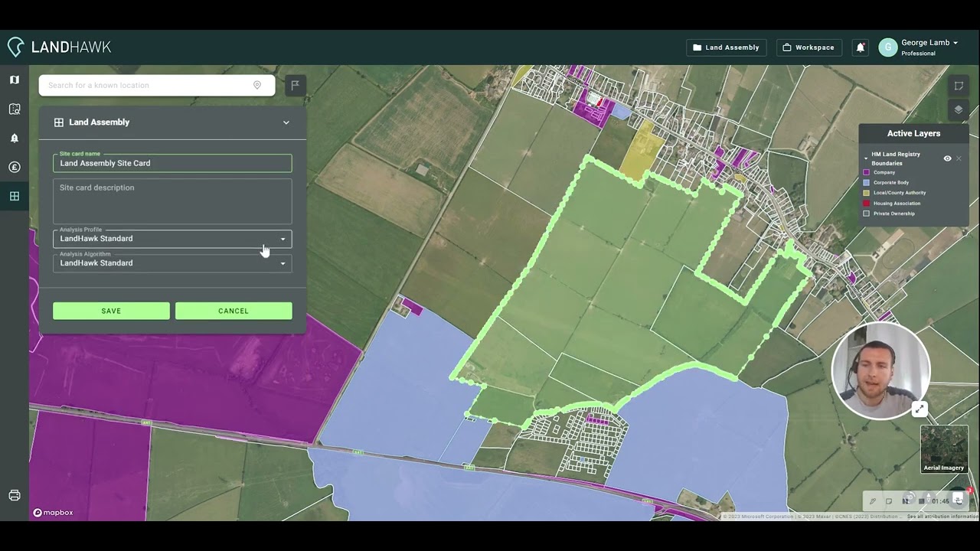The width and height of the screenshot is (980, 551).
Task: Click the Company purple legend swatch
Action: (867, 172)
